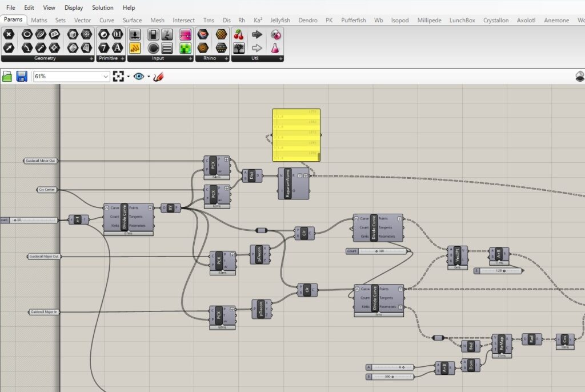
Task: Click the down-arrow icon in the Input panel
Action: (135, 35)
